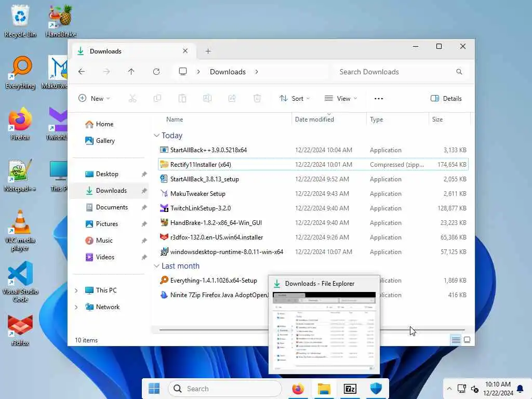The height and width of the screenshot is (399, 532).
Task: Click the Paste clipboard icon
Action: pyautogui.click(x=182, y=98)
